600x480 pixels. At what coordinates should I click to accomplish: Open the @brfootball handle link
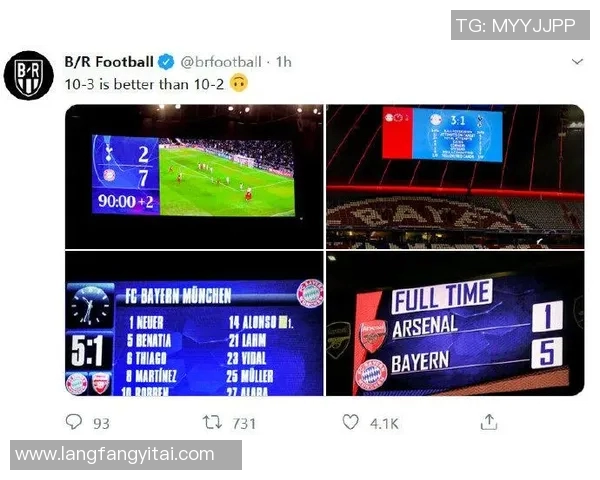coord(221,62)
